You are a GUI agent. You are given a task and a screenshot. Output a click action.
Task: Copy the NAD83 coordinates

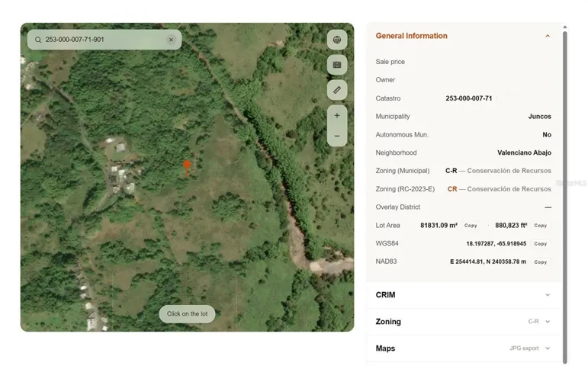[x=541, y=262]
